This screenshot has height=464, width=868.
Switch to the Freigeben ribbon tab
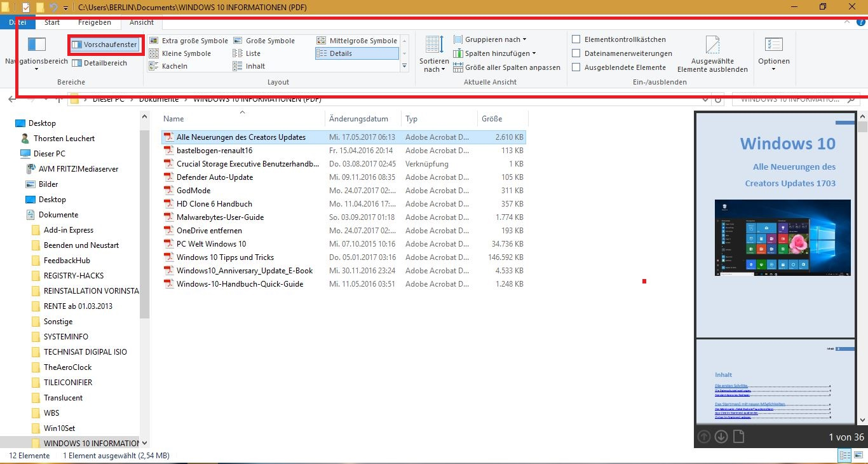point(95,22)
